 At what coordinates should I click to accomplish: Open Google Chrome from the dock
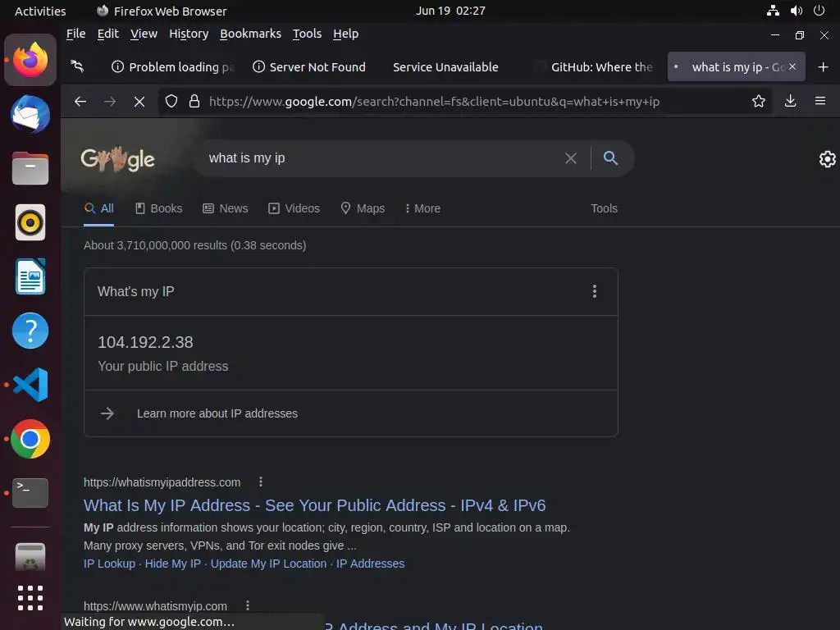click(x=30, y=439)
